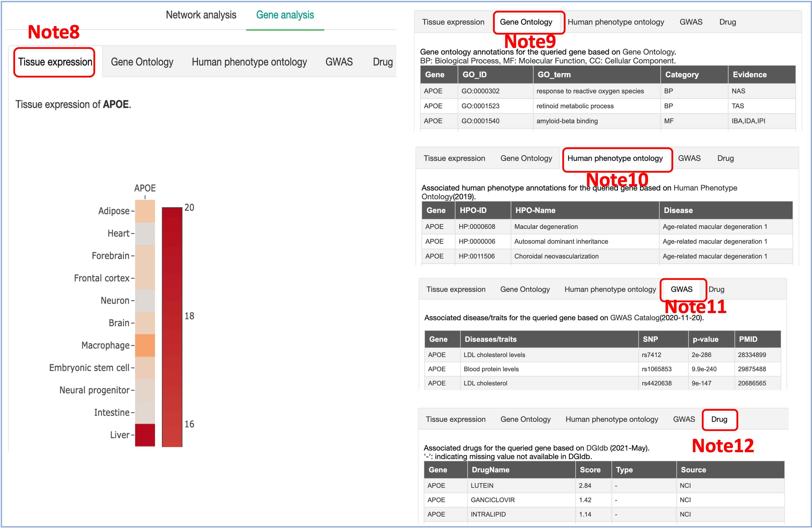Screen dimensions: 812x528
Task: Sort by Diseases/traits column header
Action: pyautogui.click(x=549, y=339)
